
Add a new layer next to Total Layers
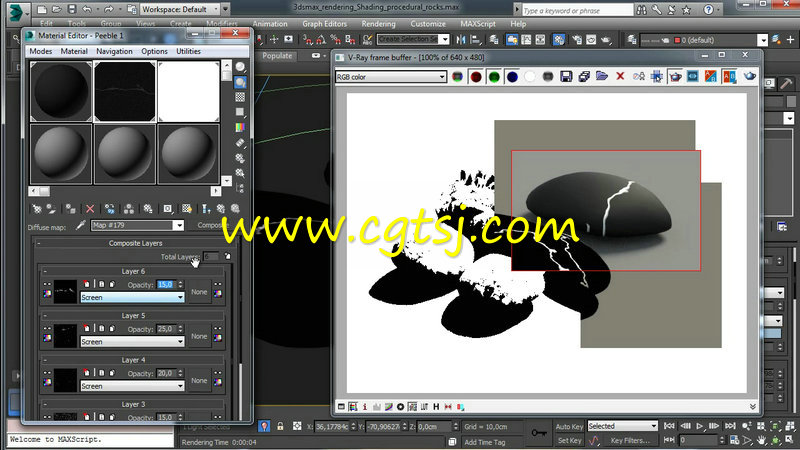click(x=228, y=256)
